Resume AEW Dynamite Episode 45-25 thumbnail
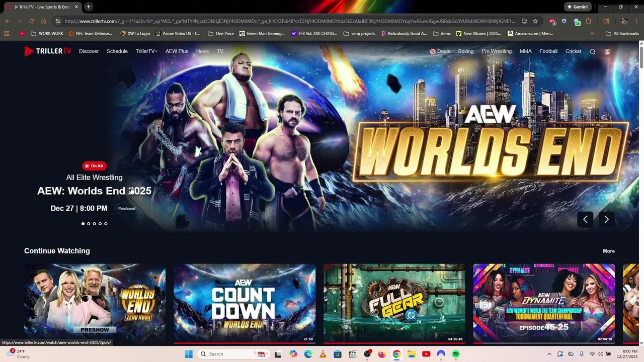Image resolution: width=644 pixels, height=362 pixels. click(x=544, y=304)
